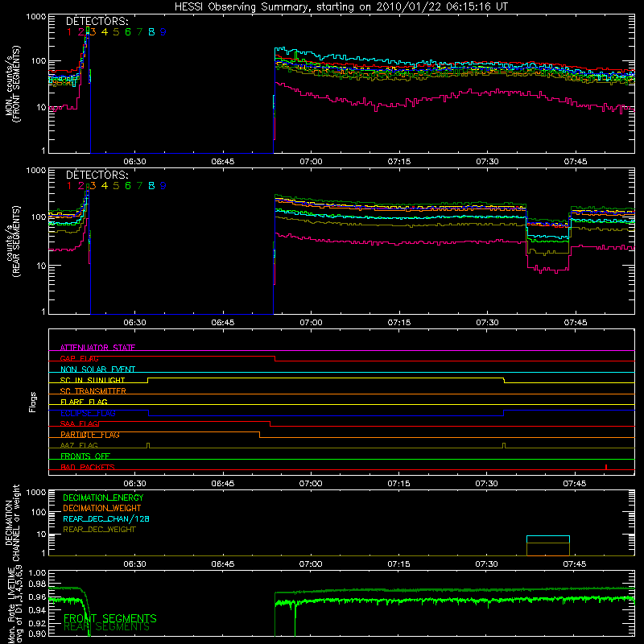Viewport: 644px width, 644px height.
Task: Click 0.90 tick on livetime axis
Action: pyautogui.click(x=37, y=634)
